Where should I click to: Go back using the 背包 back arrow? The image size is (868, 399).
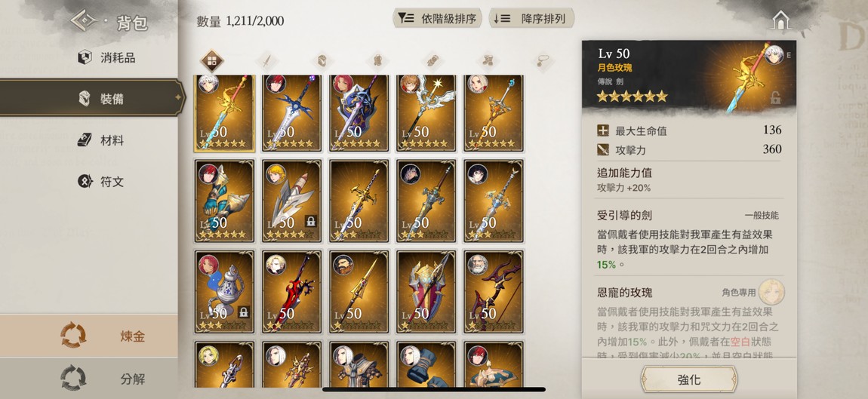pyautogui.click(x=85, y=20)
